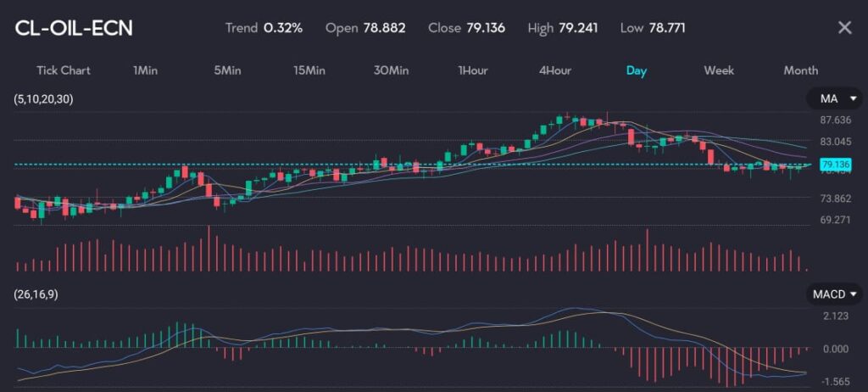This screenshot has width=868, height=392.
Task: Select the 5Min timeframe
Action: click(226, 70)
